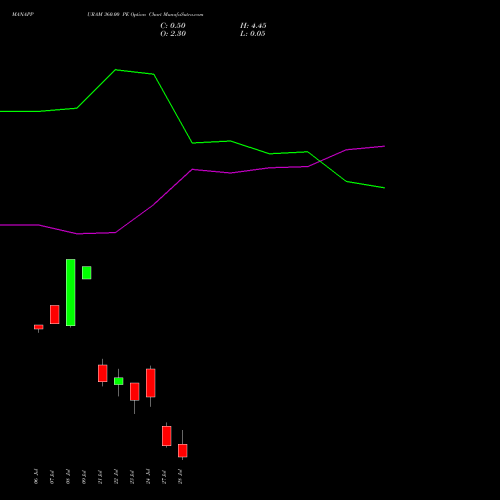Click the MANAPP symbol label
This screenshot has width=500, height=500.
click(23, 15)
